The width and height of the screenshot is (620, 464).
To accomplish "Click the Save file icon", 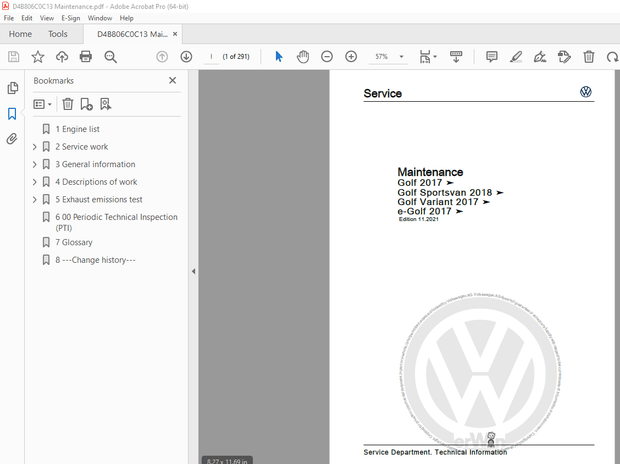I will tap(13, 57).
